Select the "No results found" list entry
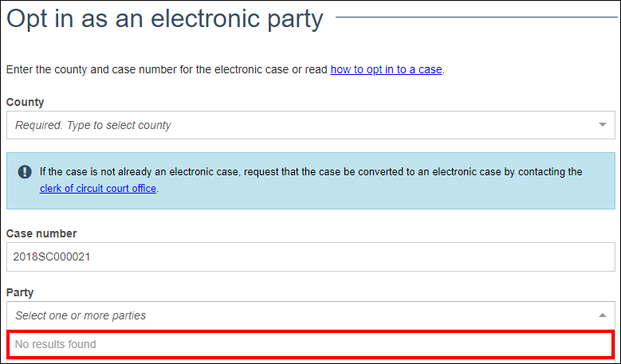Image resolution: width=621 pixels, height=364 pixels. click(x=55, y=344)
